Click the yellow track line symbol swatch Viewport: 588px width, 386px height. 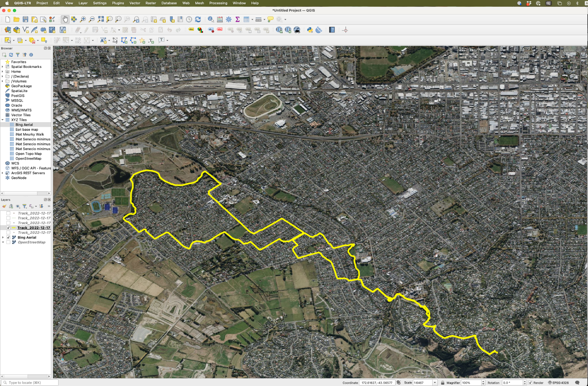pyautogui.click(x=14, y=228)
